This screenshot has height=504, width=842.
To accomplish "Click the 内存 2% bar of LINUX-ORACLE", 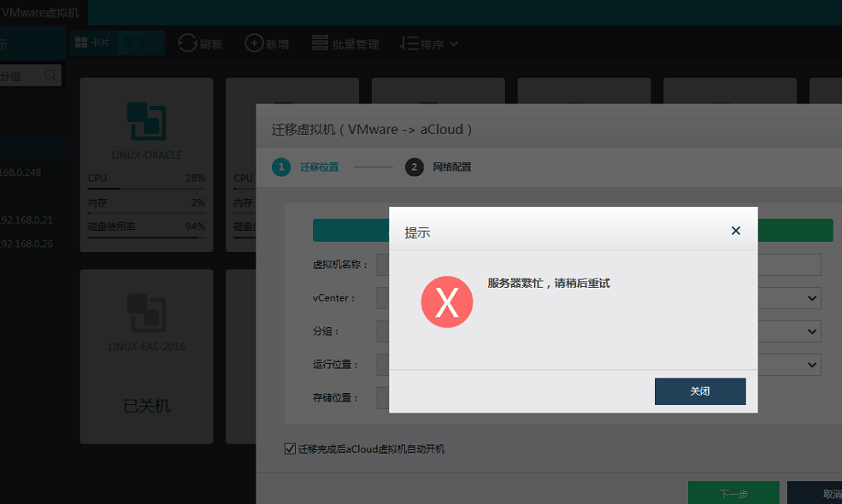I will pyautogui.click(x=146, y=213).
